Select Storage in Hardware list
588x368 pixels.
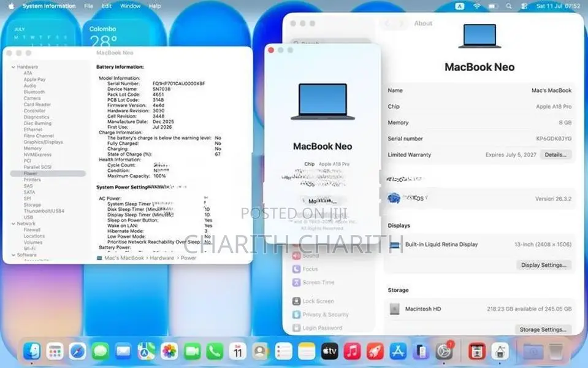click(32, 205)
